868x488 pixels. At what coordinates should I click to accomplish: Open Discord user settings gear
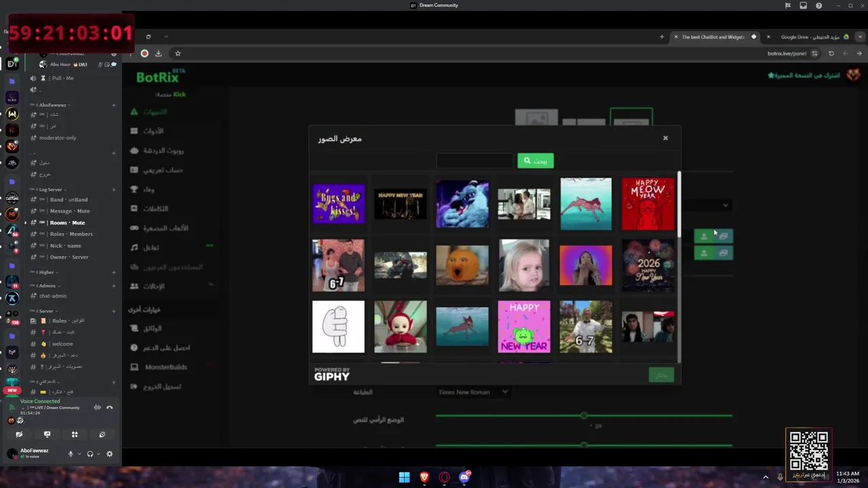[x=109, y=454]
